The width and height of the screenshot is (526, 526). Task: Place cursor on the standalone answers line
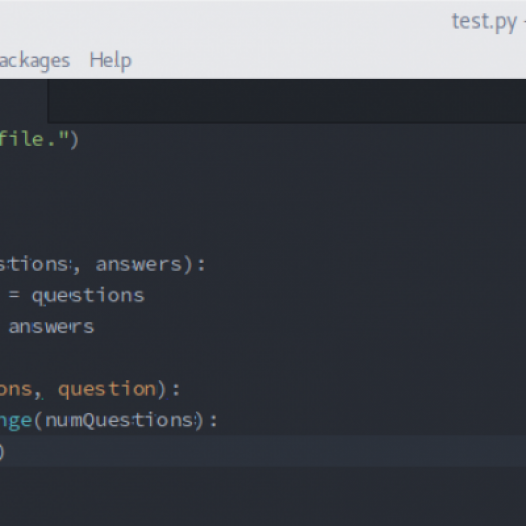51,327
